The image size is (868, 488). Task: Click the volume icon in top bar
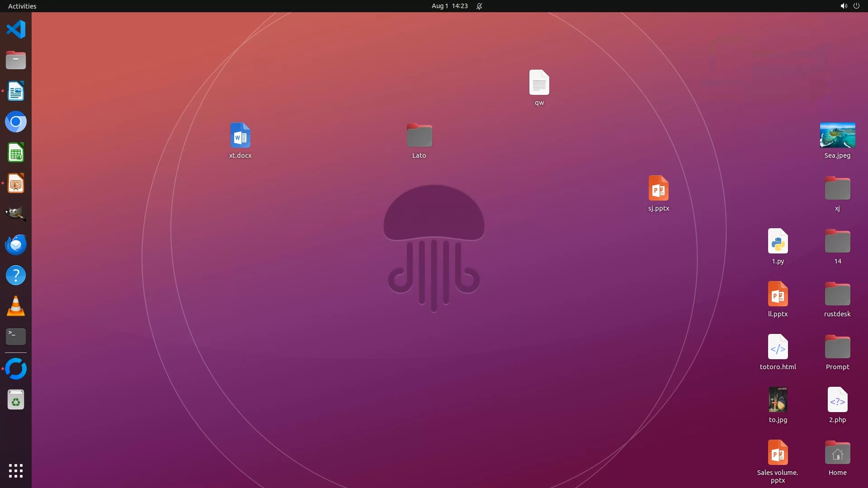point(843,6)
